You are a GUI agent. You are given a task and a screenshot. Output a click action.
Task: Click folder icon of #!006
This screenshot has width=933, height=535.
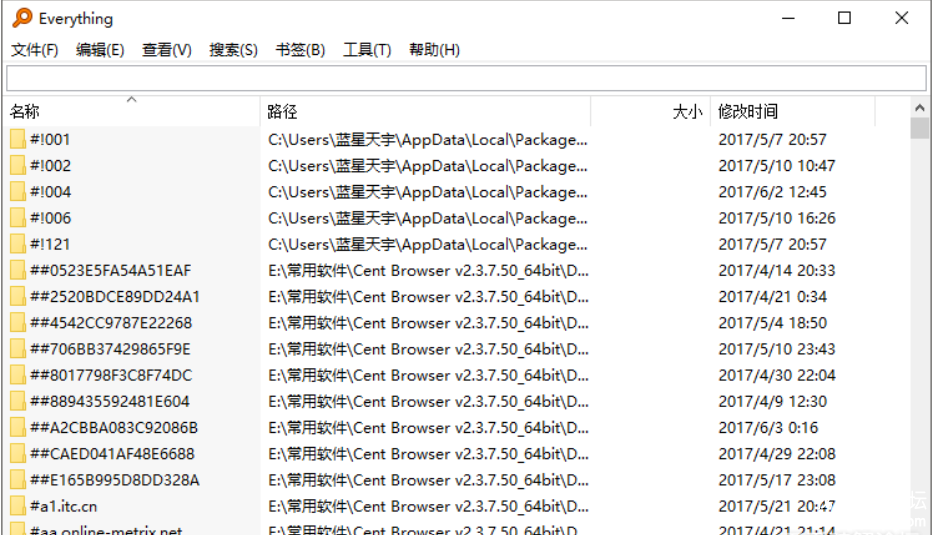tap(18, 218)
